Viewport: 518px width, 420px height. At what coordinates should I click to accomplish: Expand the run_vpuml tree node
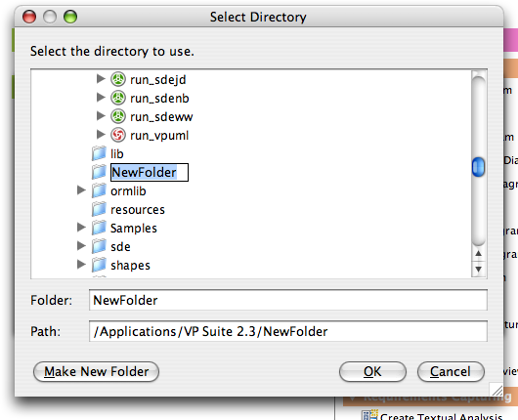pos(101,135)
